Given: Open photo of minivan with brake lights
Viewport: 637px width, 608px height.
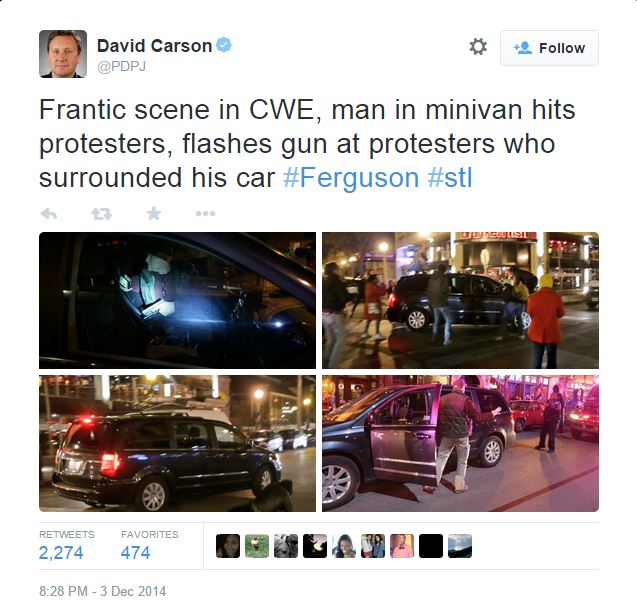Looking at the screenshot, I should point(177,443).
